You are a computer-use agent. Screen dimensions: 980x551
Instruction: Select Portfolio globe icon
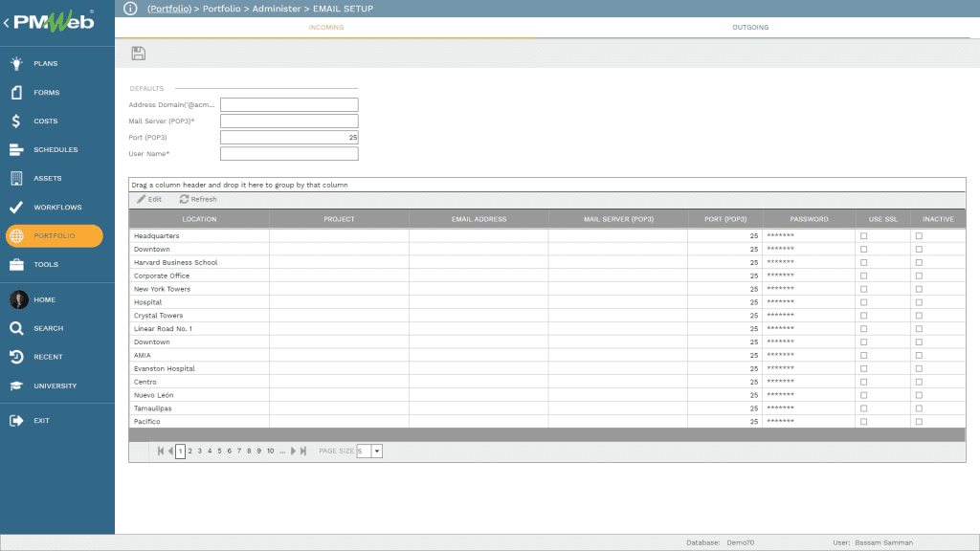coord(16,236)
